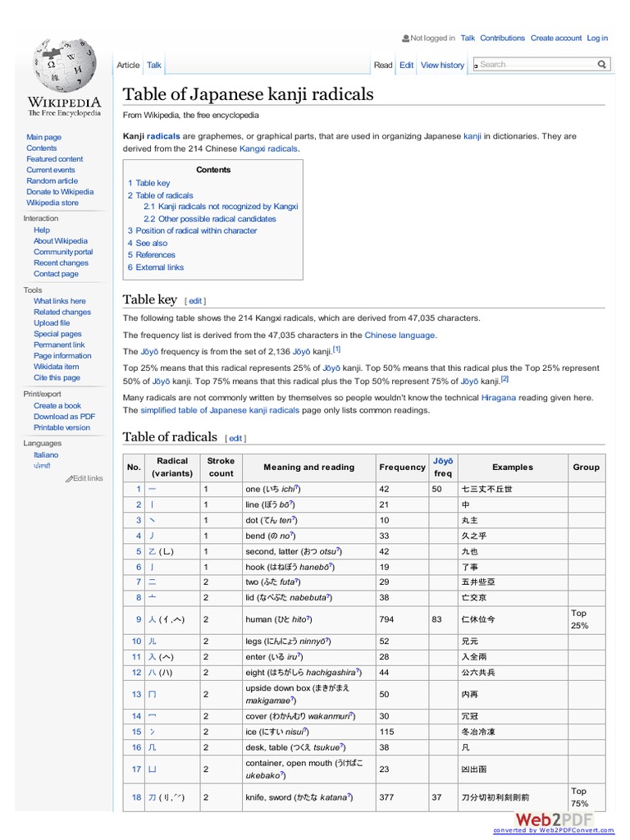Switch language to Italiano

[x=46, y=454]
